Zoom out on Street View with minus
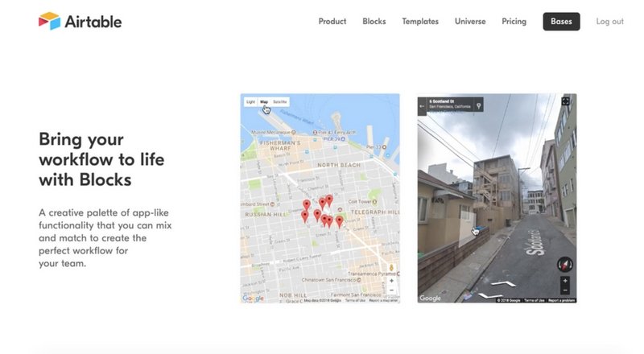Viewport: 644px width, 354px height. coord(565,290)
